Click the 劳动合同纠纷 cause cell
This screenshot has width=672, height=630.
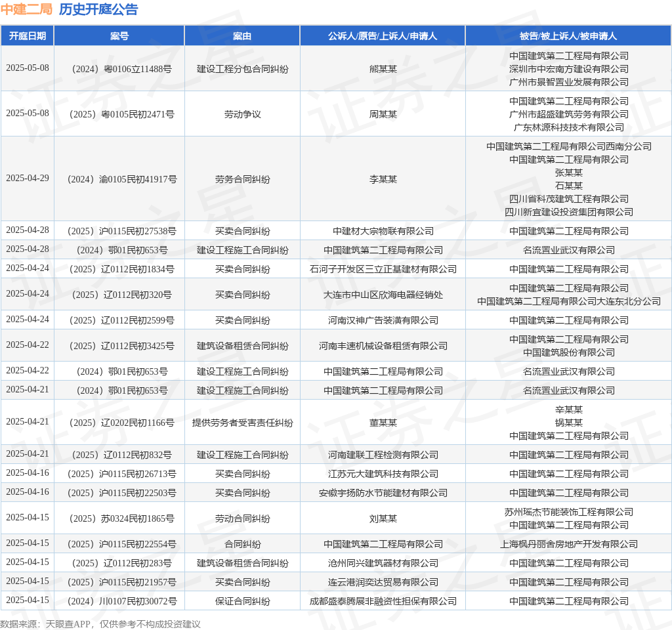(x=243, y=518)
